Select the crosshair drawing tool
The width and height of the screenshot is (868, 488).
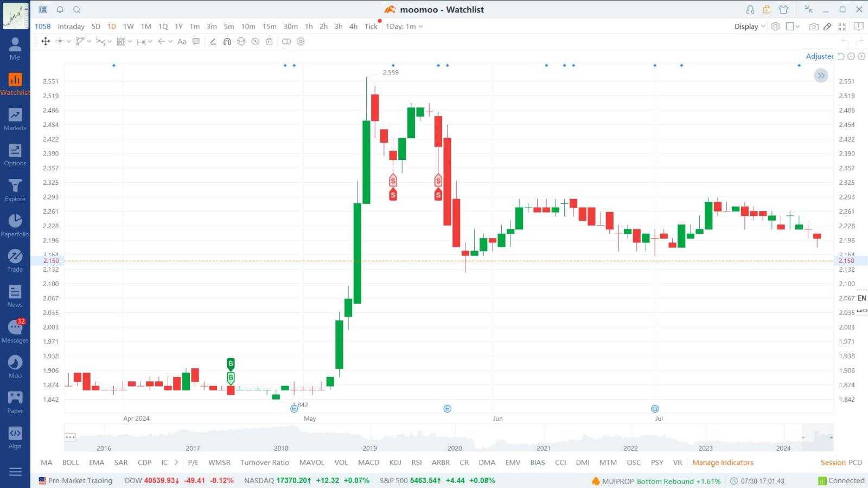(x=60, y=41)
